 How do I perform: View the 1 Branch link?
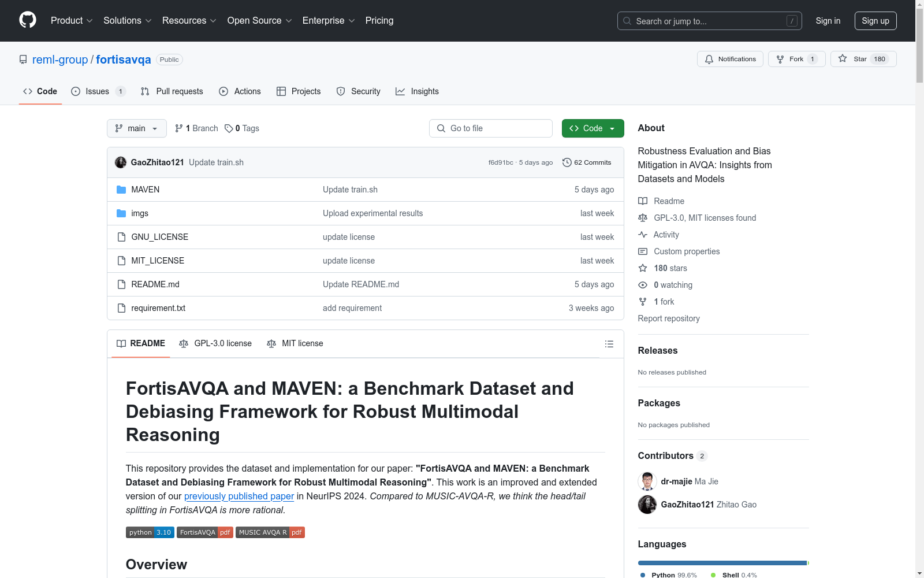[x=196, y=128]
